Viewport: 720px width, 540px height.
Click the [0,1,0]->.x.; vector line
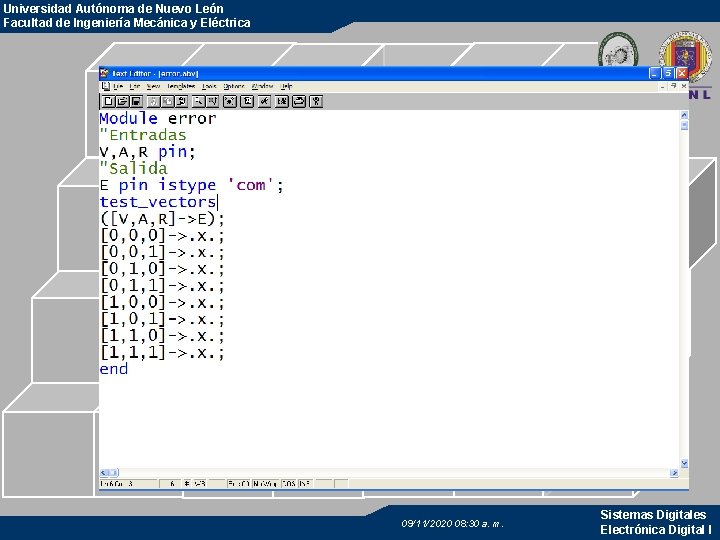coord(162,269)
